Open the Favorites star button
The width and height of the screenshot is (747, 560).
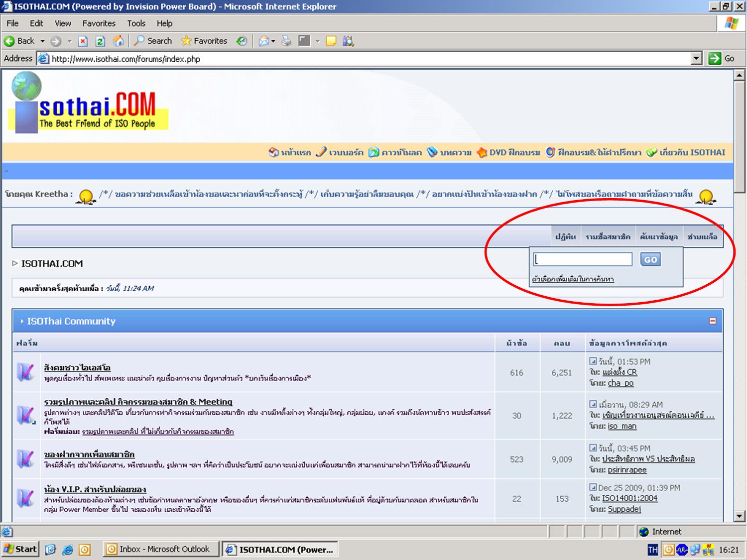click(x=204, y=41)
